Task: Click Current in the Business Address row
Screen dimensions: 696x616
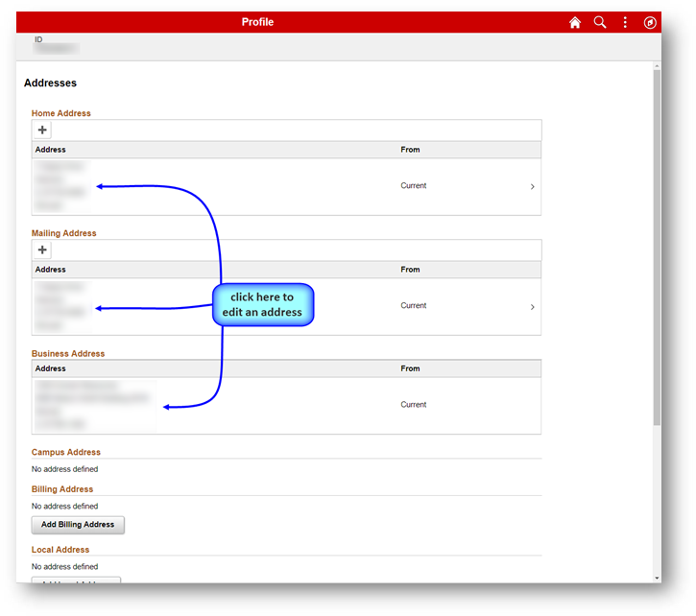Action: coord(413,404)
